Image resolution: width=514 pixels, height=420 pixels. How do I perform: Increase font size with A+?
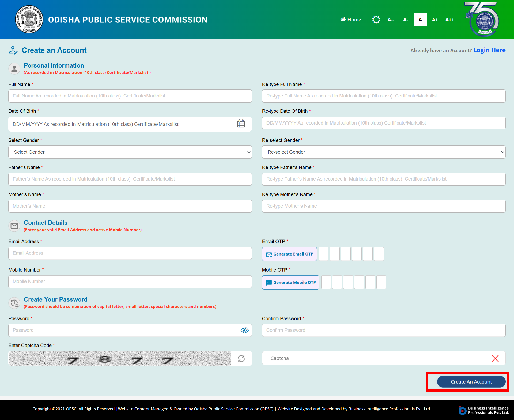pyautogui.click(x=435, y=20)
